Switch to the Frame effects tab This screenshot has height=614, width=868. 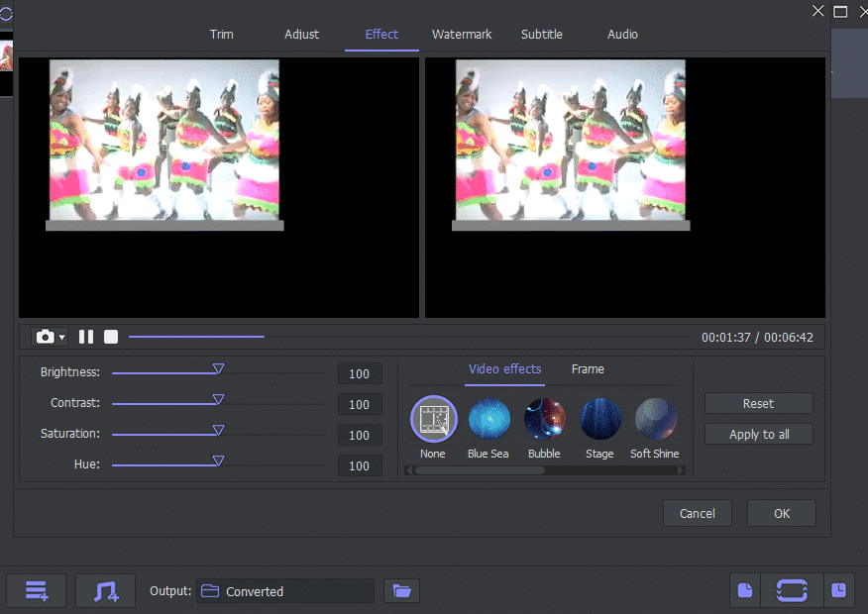[x=588, y=369]
